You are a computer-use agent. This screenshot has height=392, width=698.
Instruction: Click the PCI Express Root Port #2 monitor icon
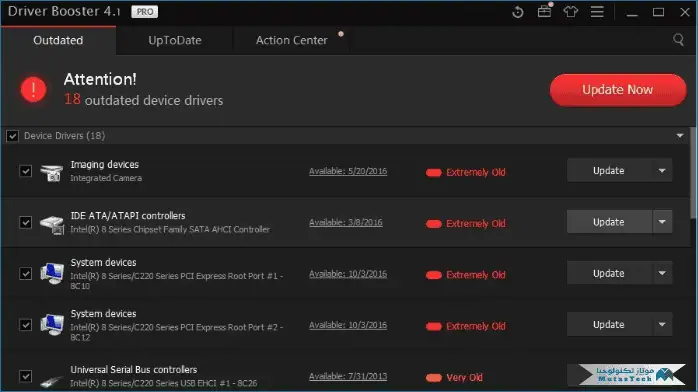click(52, 325)
